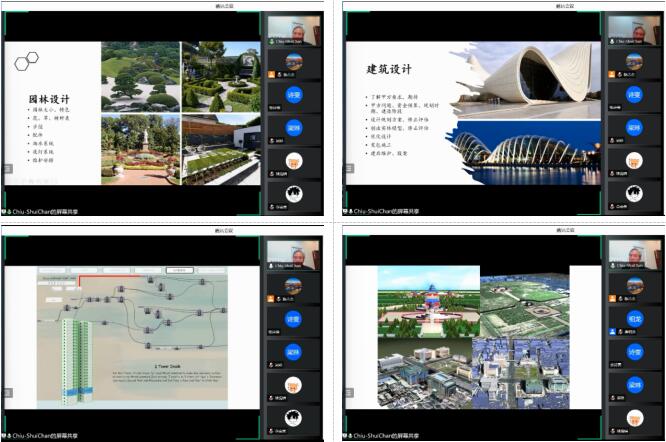Click the blue 梁烨 avatar in the top-right meeting
Image resolution: width=666 pixels, height=442 pixels.
click(x=634, y=127)
